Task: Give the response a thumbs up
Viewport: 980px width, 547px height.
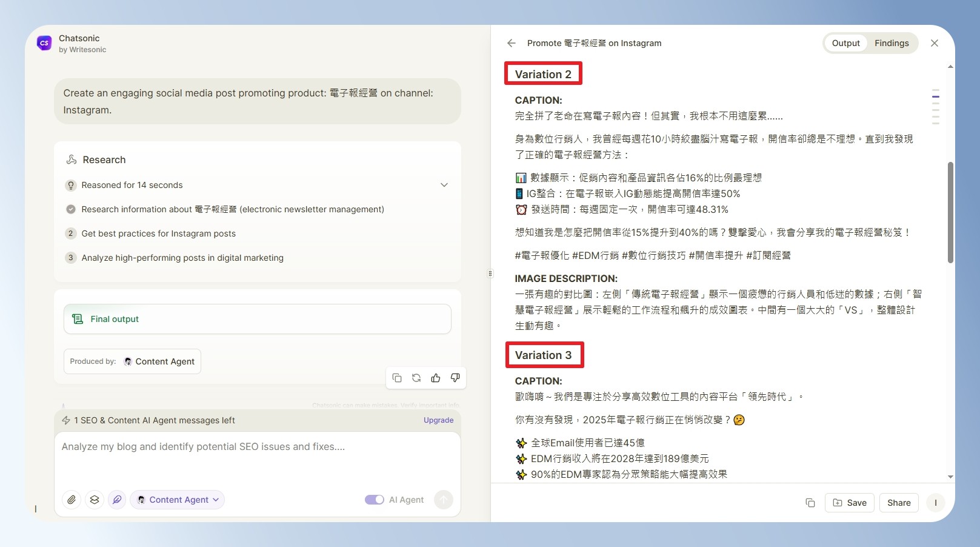Action: pyautogui.click(x=436, y=378)
